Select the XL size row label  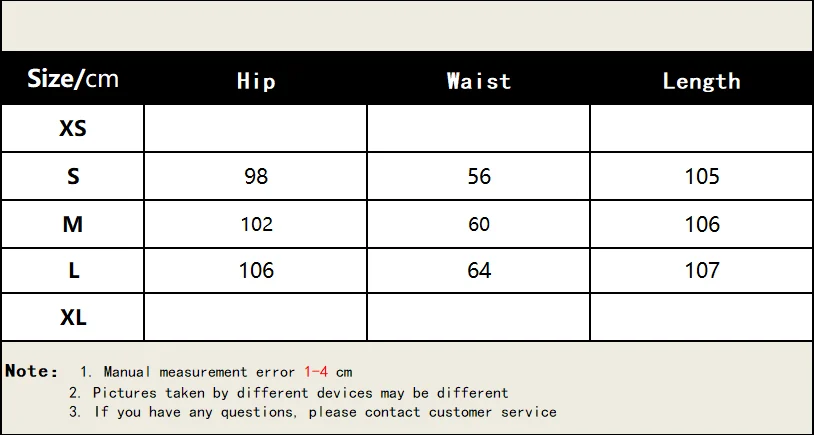[x=73, y=317]
